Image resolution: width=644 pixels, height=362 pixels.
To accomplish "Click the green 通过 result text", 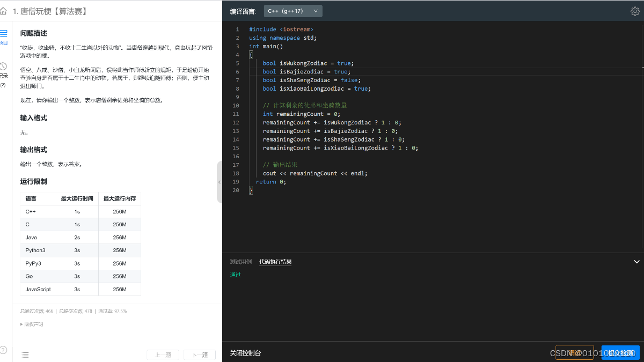I will 236,275.
